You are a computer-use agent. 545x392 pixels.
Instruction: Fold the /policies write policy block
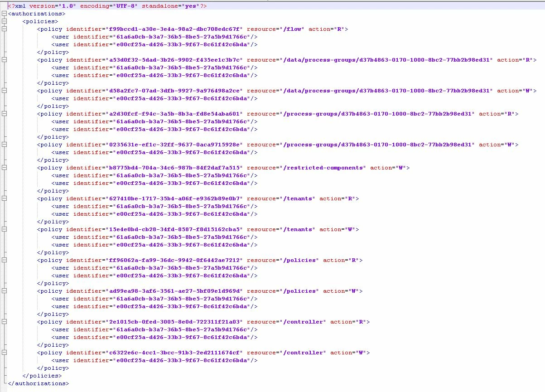pyautogui.click(x=4, y=291)
